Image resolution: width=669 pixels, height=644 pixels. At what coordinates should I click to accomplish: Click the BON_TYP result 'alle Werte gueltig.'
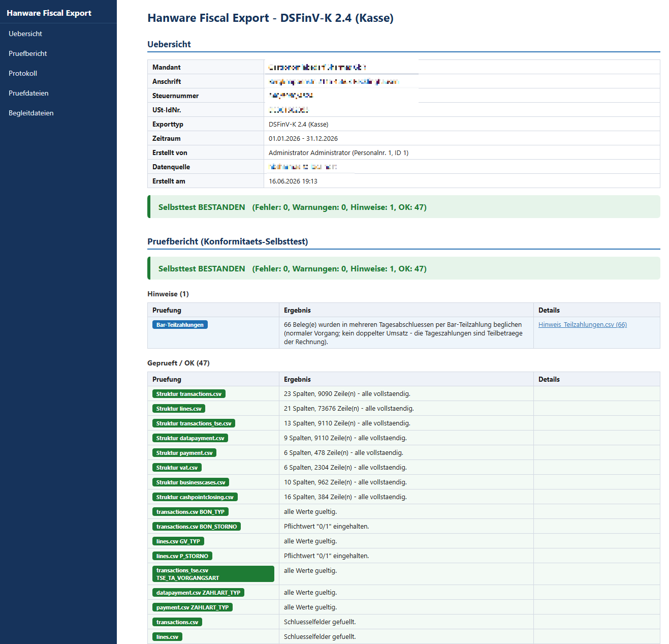(x=310, y=512)
